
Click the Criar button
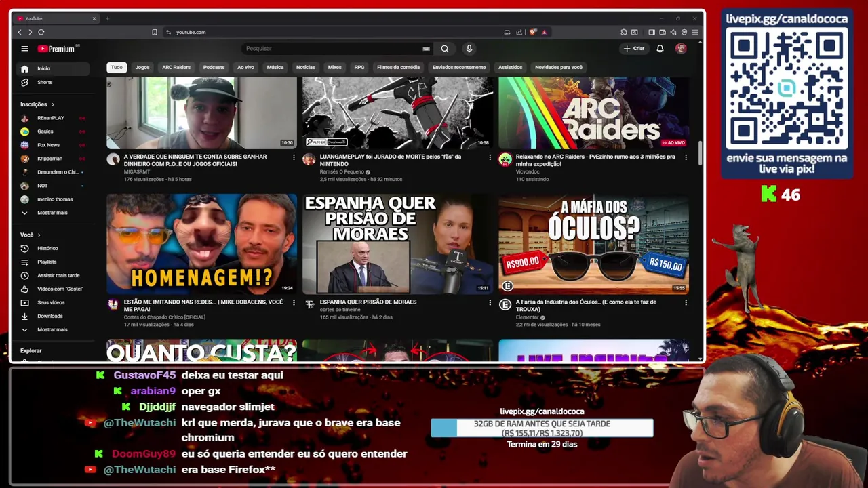tap(634, 49)
